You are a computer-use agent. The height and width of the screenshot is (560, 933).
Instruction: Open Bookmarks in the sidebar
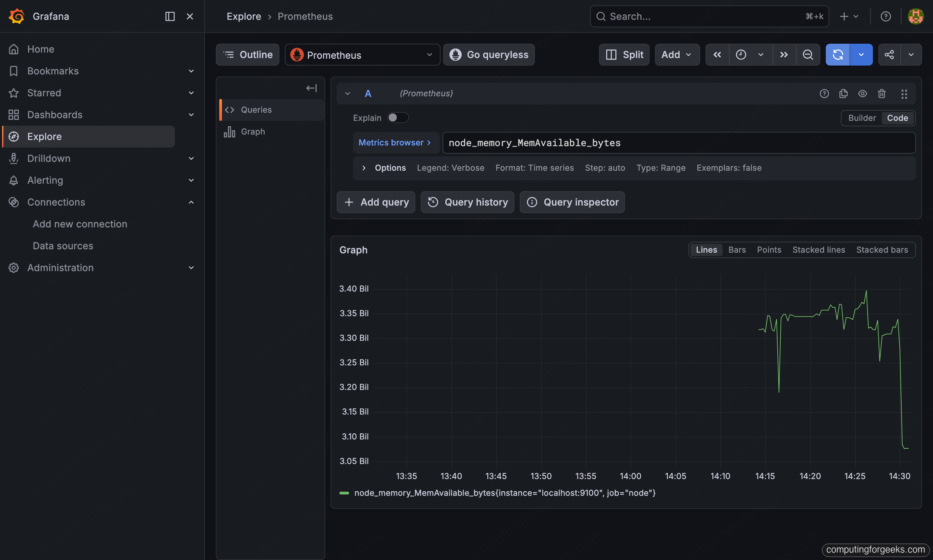(x=53, y=71)
